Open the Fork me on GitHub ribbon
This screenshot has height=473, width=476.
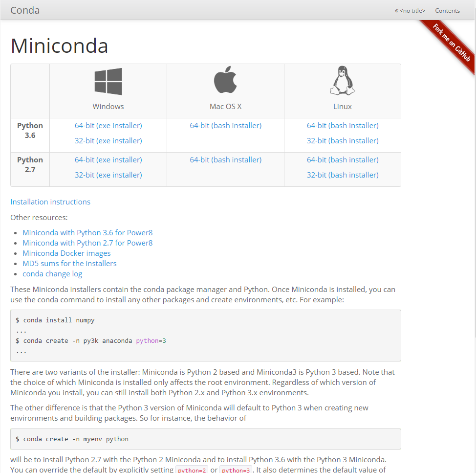pos(451,43)
